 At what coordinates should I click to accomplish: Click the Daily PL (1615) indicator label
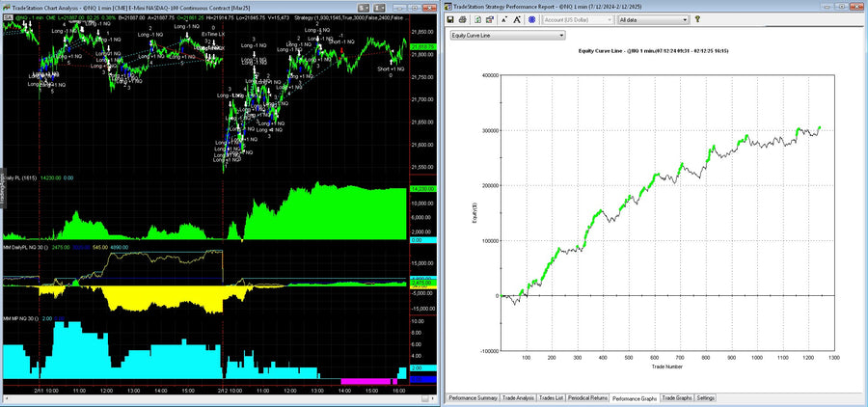[x=21, y=177]
